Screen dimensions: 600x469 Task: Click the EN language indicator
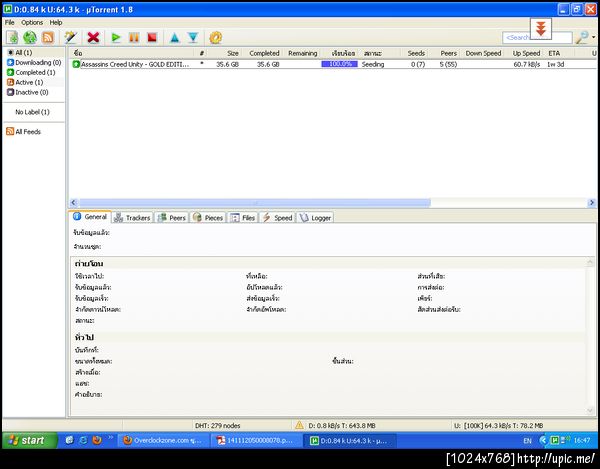pyautogui.click(x=527, y=441)
